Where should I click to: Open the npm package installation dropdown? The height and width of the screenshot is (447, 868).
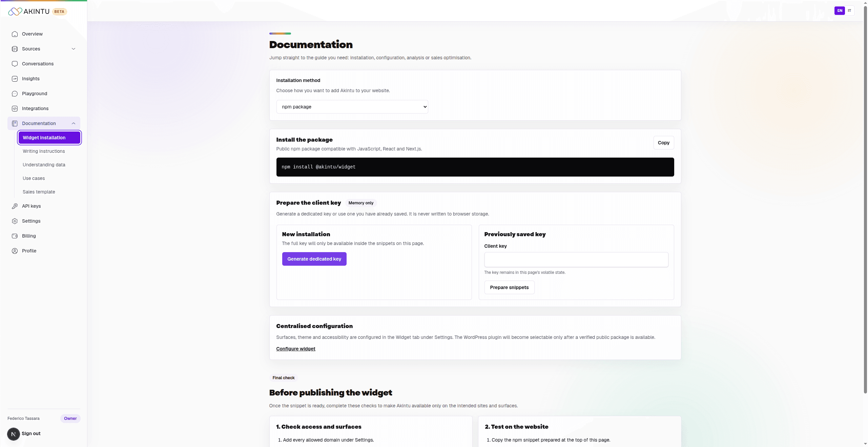(x=352, y=107)
